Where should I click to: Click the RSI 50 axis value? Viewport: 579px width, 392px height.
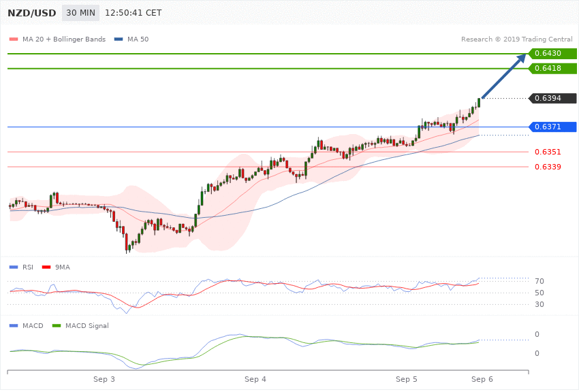point(539,293)
